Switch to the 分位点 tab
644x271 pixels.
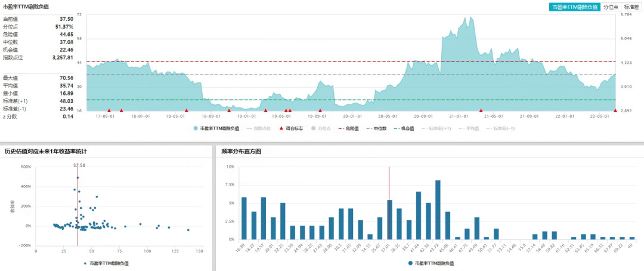click(x=611, y=7)
